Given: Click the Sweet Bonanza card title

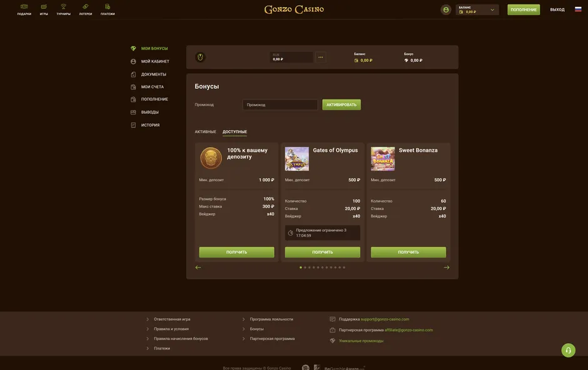Looking at the screenshot, I should pos(418,150).
